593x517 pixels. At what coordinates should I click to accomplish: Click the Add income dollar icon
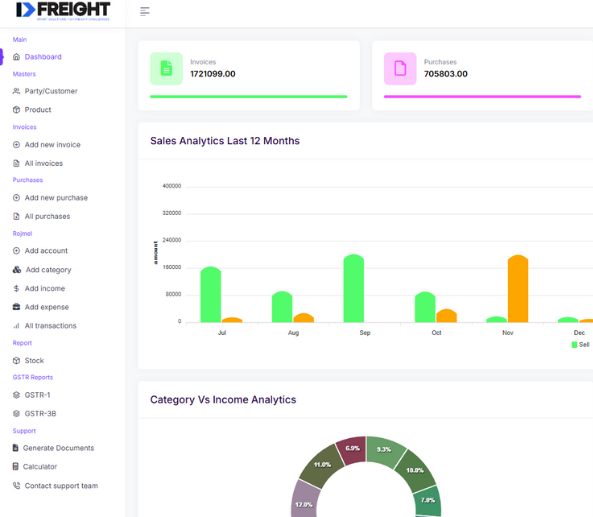pyautogui.click(x=16, y=289)
